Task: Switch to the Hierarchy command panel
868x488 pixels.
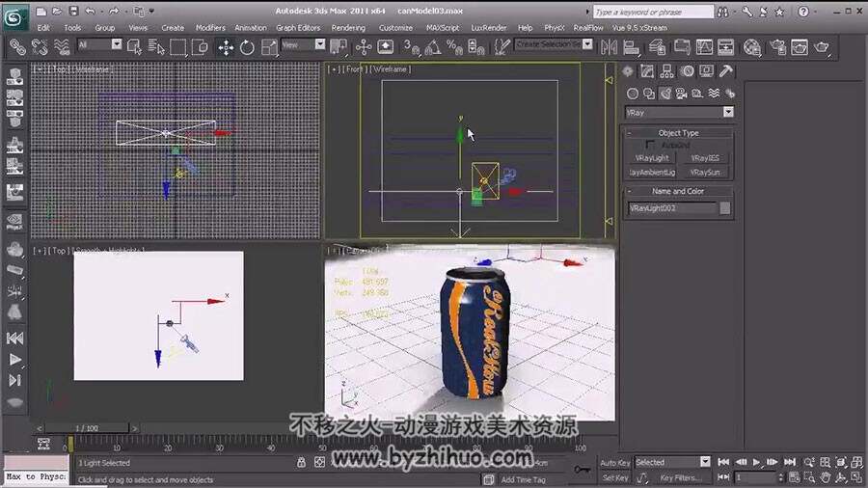Action: pos(666,70)
